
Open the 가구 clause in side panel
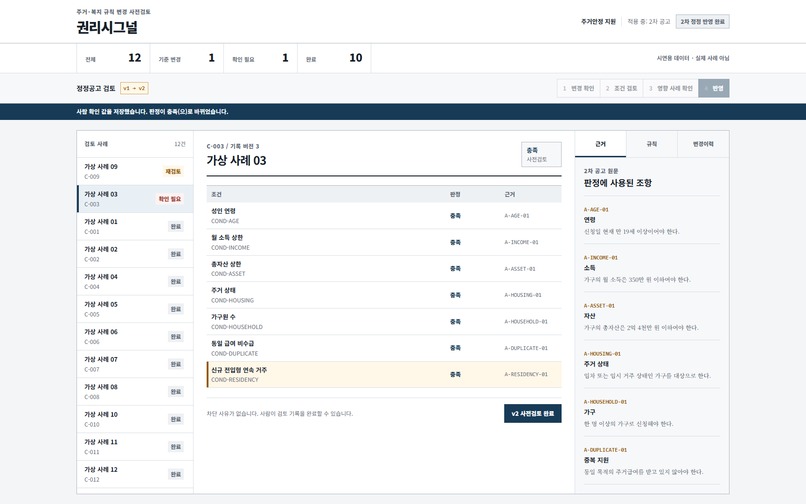(x=651, y=412)
